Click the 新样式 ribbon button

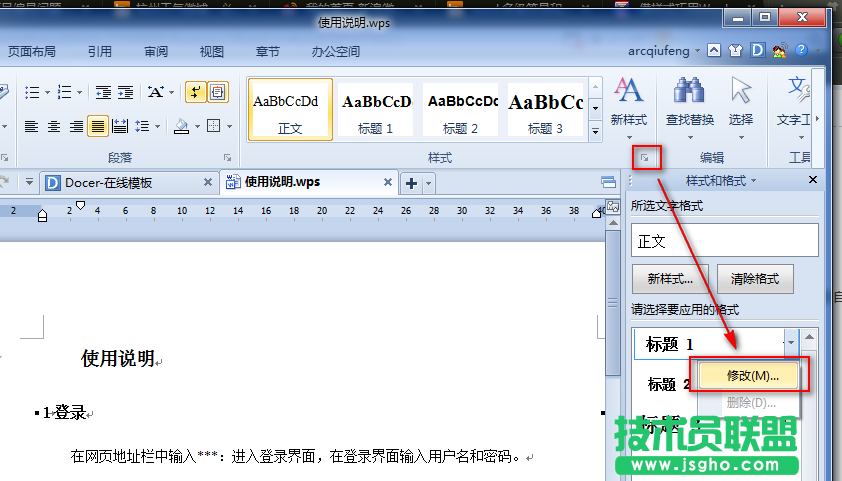tap(629, 107)
